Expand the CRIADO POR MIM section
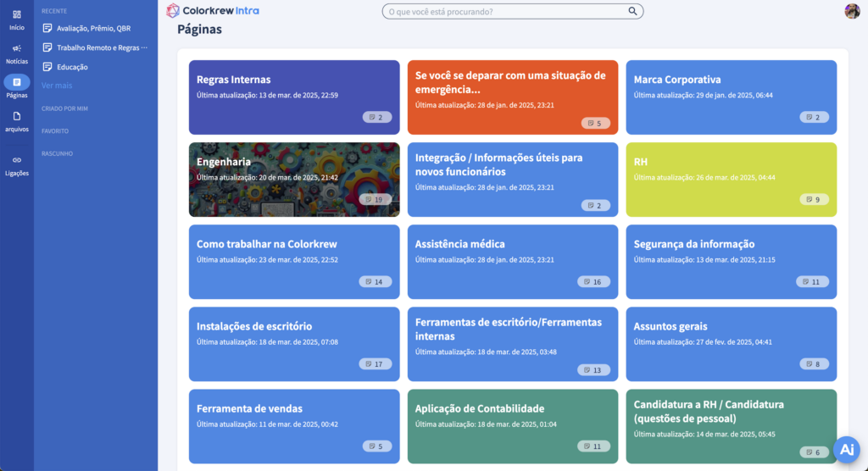868x471 pixels. click(64, 108)
